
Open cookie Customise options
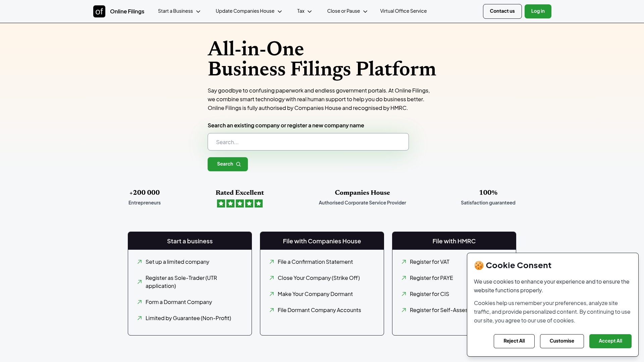[x=562, y=341]
